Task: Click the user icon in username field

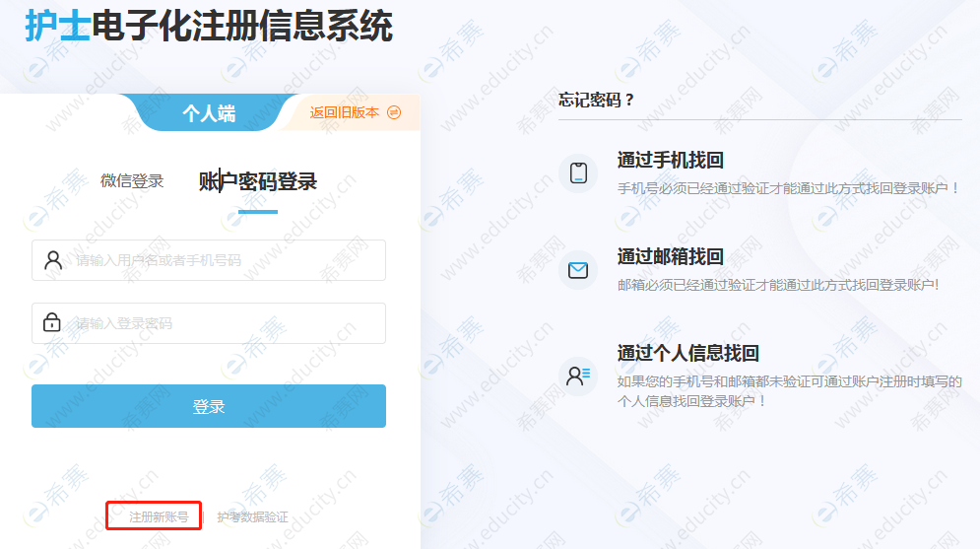Action: pyautogui.click(x=53, y=260)
